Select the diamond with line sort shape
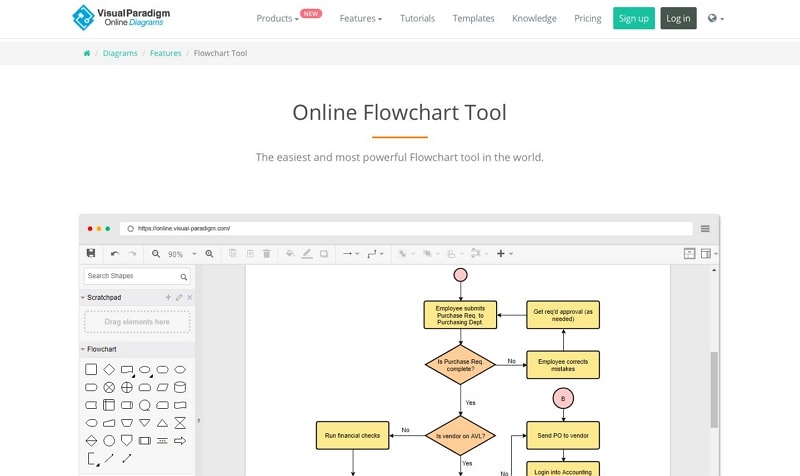 click(x=91, y=440)
